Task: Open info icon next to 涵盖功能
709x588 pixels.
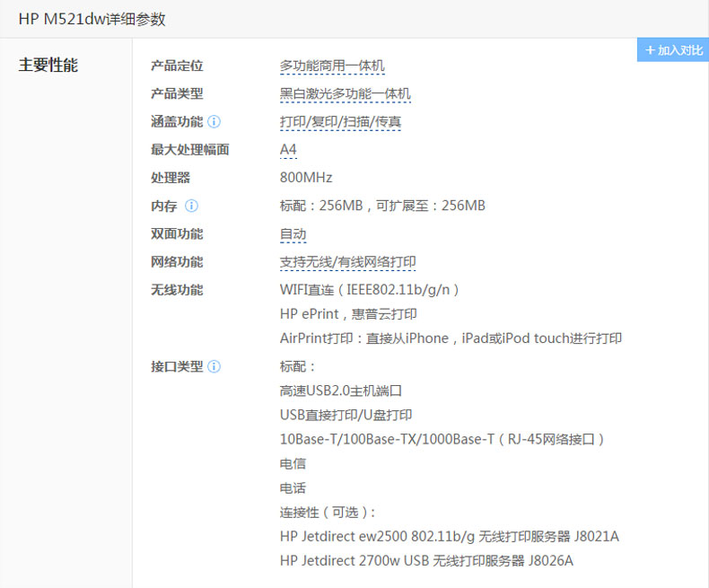Action: [214, 121]
